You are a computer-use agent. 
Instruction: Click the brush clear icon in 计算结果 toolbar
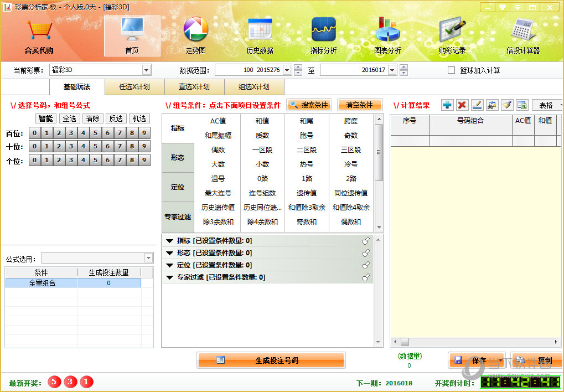507,105
